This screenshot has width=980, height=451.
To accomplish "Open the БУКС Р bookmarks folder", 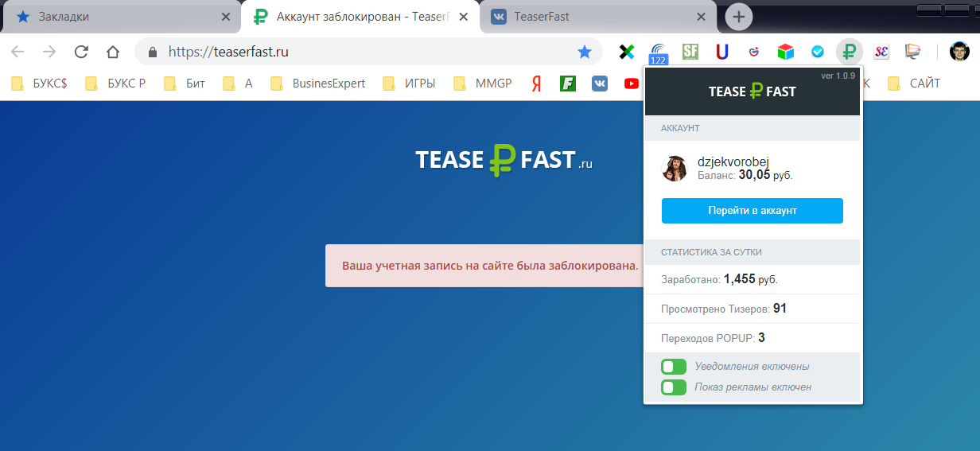I will click(x=115, y=83).
